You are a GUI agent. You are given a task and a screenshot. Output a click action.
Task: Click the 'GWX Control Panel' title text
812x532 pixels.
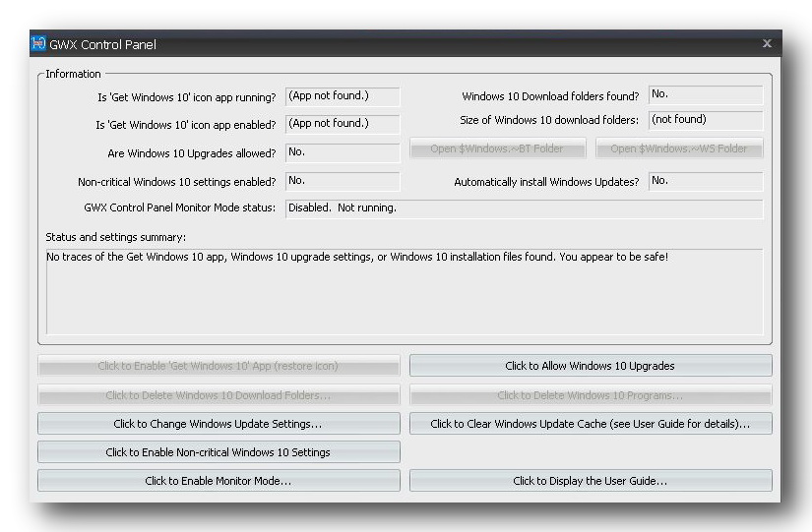102,44
